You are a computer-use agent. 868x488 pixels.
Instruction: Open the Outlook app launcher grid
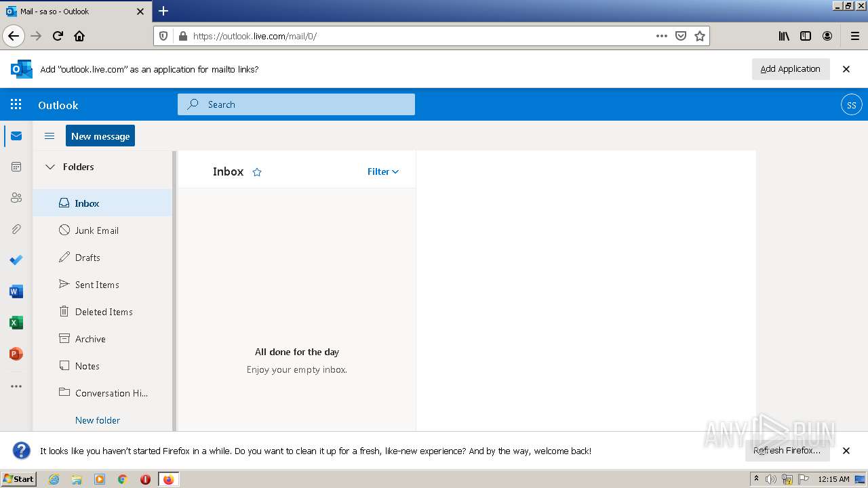tap(16, 104)
